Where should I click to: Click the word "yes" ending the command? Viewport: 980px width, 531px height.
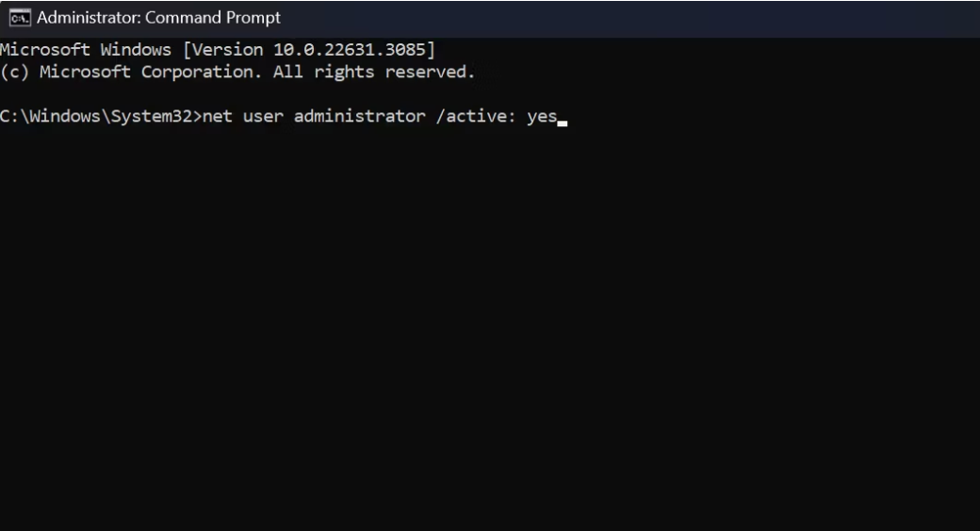point(542,118)
